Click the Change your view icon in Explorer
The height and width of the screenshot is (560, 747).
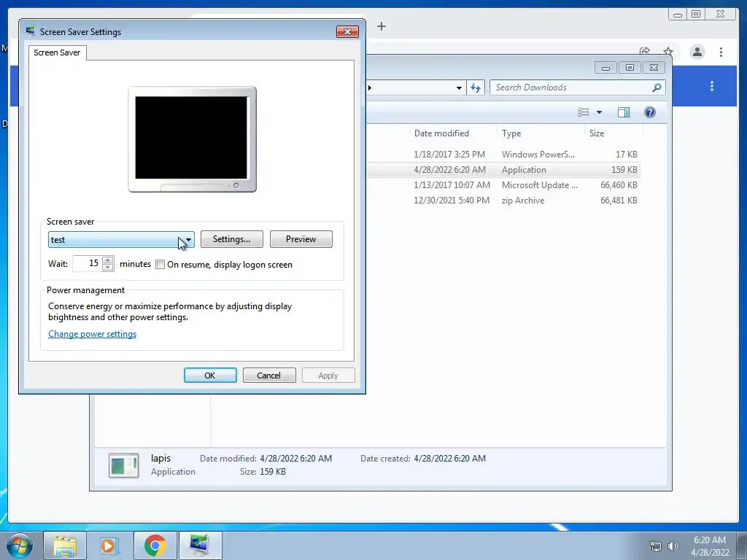tap(584, 112)
